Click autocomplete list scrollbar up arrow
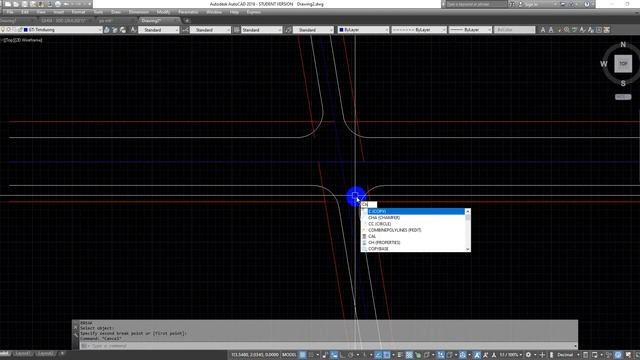 pyautogui.click(x=468, y=211)
